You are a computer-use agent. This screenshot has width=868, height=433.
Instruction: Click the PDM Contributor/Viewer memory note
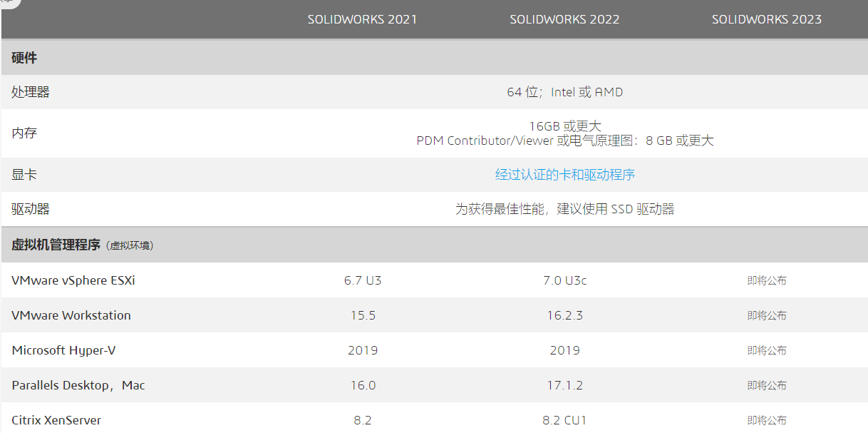coord(565,141)
